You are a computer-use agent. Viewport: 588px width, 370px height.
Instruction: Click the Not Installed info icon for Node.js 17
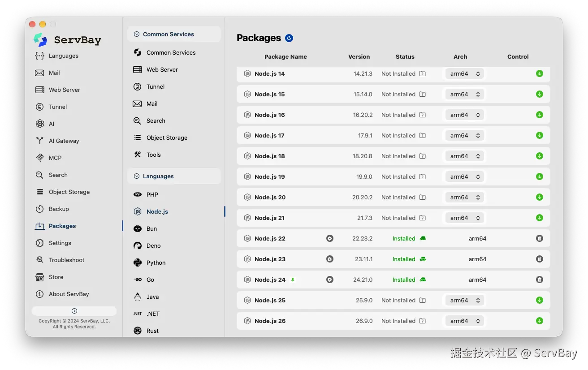[x=422, y=135]
